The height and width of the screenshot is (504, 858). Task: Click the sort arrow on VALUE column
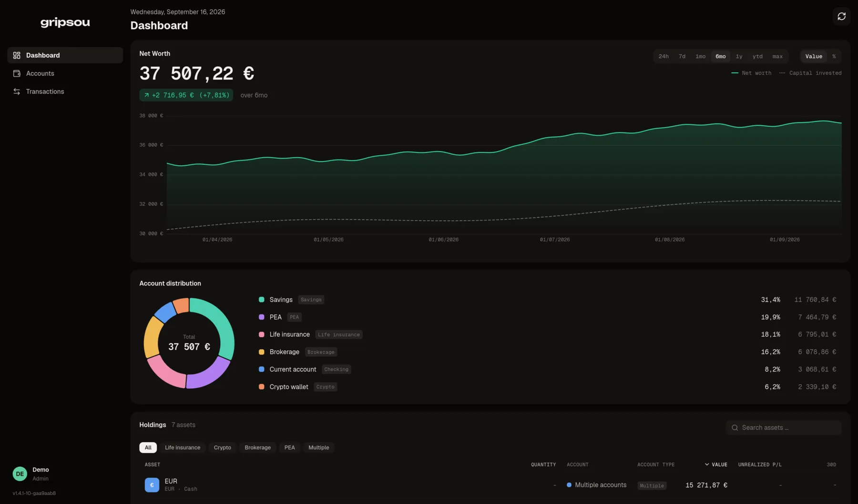click(x=707, y=464)
